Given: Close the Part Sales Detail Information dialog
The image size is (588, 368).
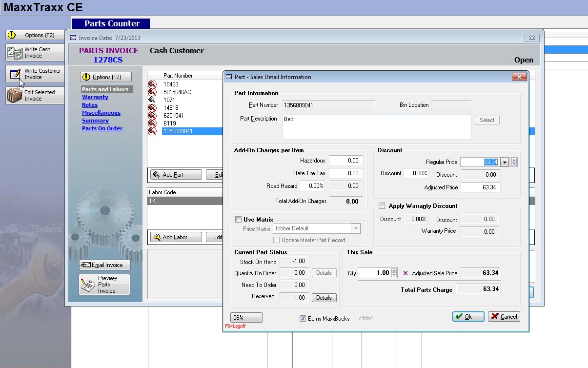Looking at the screenshot, I should [520, 77].
